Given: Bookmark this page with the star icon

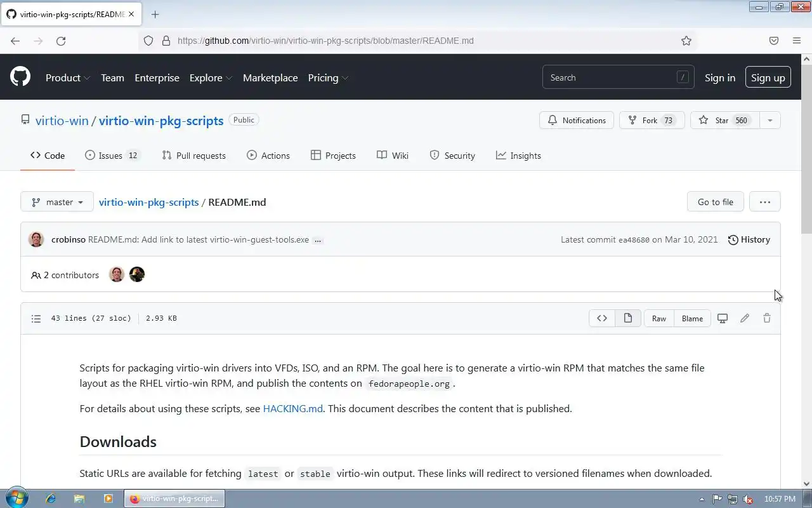Looking at the screenshot, I should tap(686, 41).
